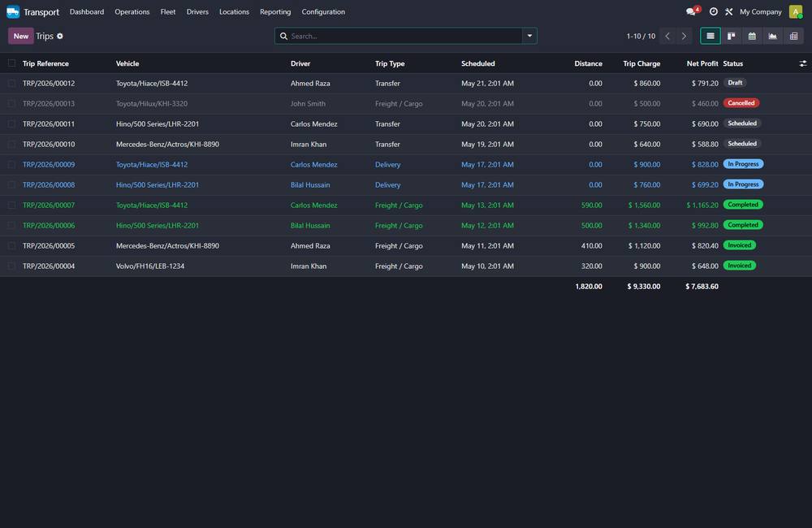Go to previous page of trips
This screenshot has width=812, height=528.
(667, 36)
